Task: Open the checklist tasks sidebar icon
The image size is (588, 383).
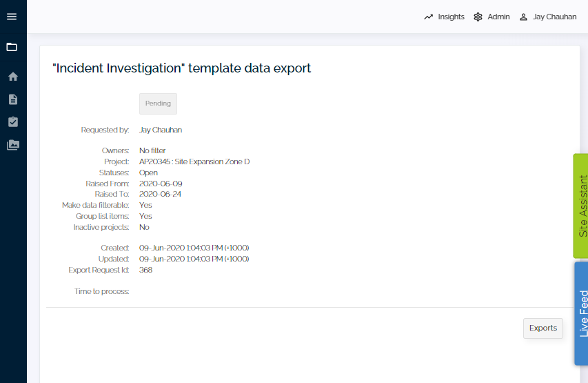Action: [x=12, y=122]
